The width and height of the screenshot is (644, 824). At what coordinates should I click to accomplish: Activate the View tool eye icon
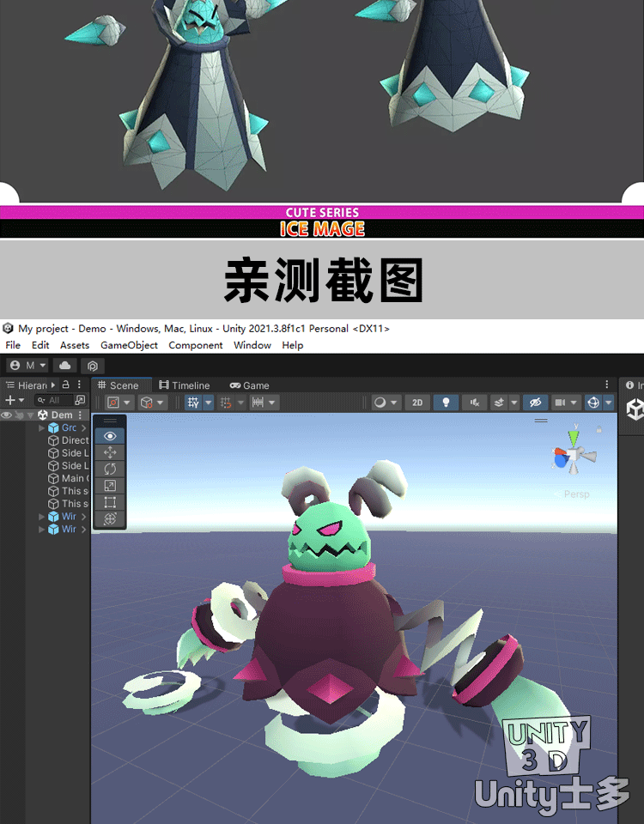click(x=110, y=436)
